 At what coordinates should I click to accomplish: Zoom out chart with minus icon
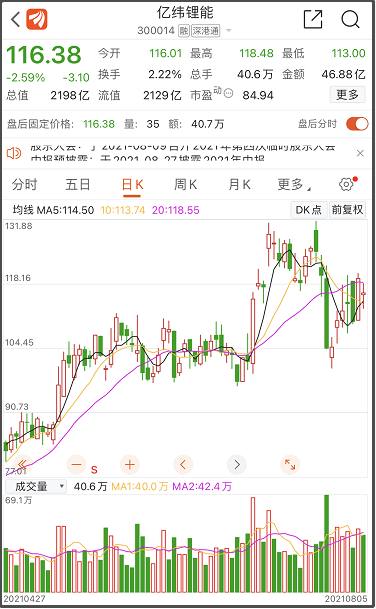[77, 464]
